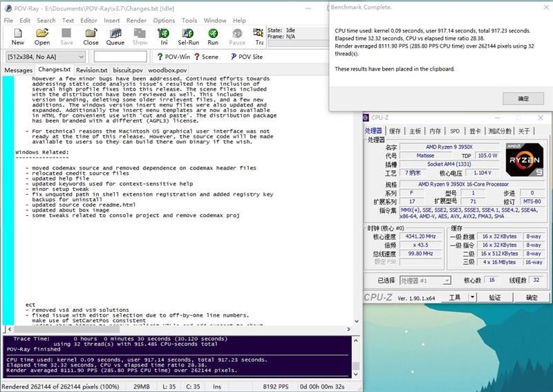Open the Options menu
This screenshot has height=392, width=553.
coord(164,21)
